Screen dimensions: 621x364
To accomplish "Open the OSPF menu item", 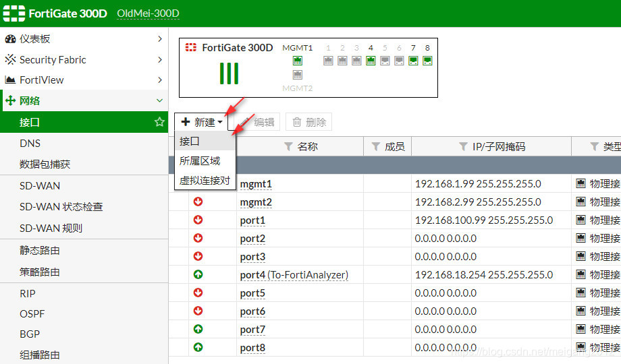I will tap(84, 313).
